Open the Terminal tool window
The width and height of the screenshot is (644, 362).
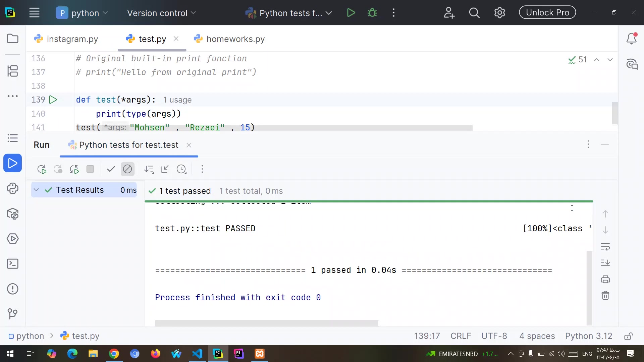(12, 264)
